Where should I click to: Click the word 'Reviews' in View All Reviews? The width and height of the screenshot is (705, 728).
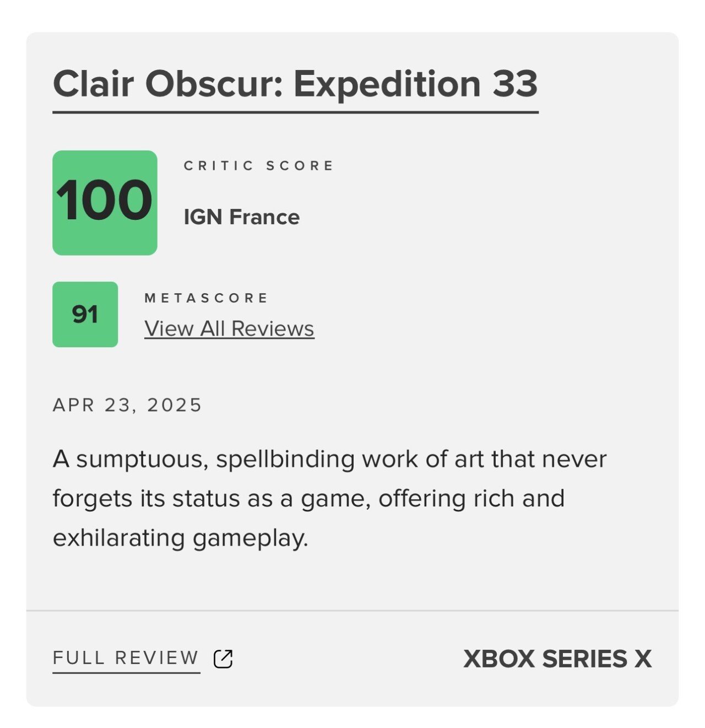tap(273, 328)
